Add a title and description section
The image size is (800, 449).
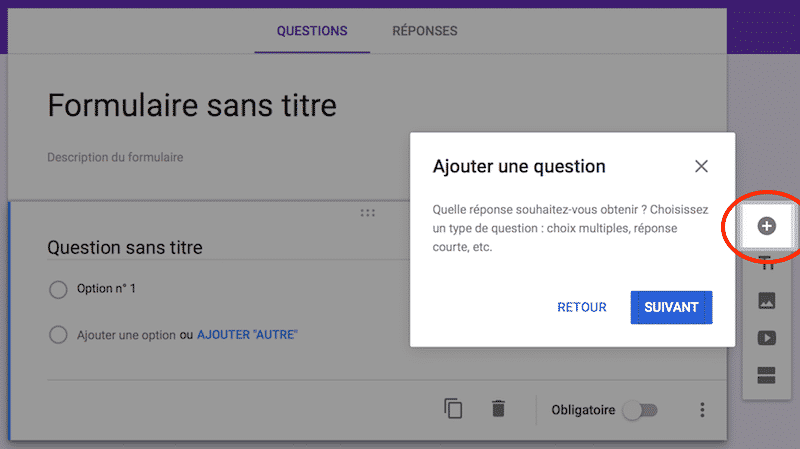(766, 263)
